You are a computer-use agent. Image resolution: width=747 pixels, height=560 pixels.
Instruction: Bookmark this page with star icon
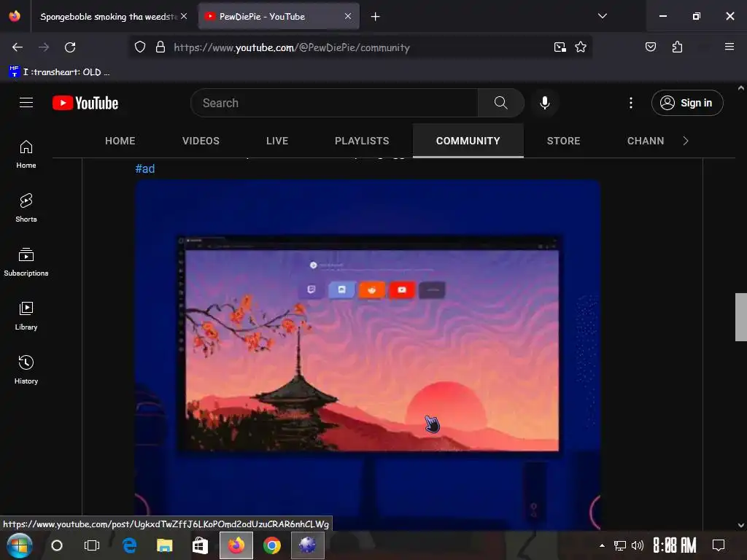click(580, 47)
